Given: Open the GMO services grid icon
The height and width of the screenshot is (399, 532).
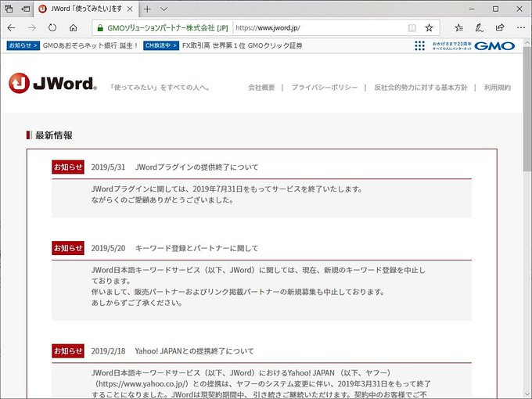Looking at the screenshot, I should [x=419, y=46].
